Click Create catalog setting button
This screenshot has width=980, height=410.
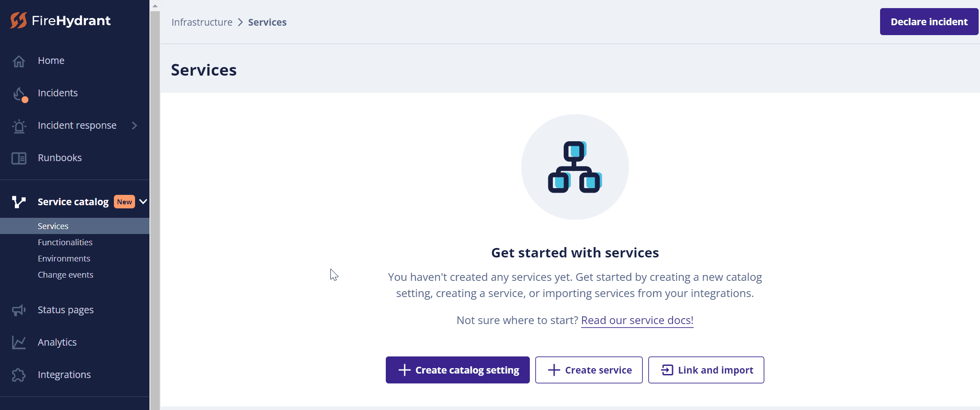458,370
